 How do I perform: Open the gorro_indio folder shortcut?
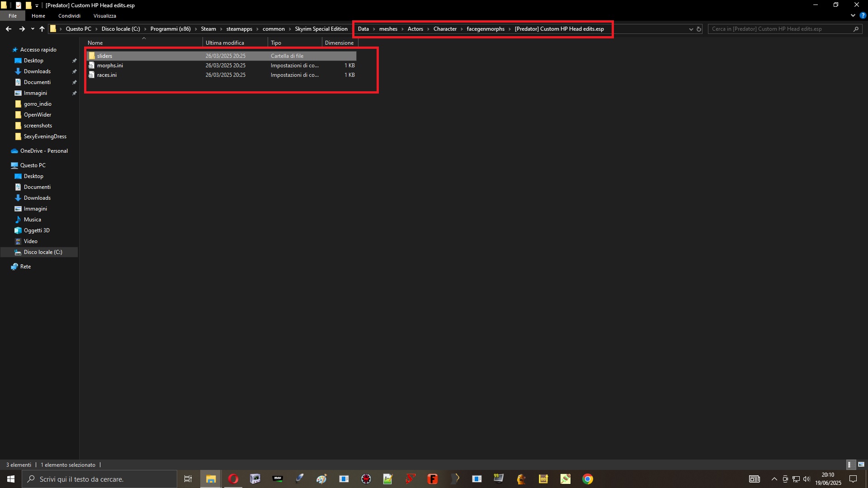(38, 104)
